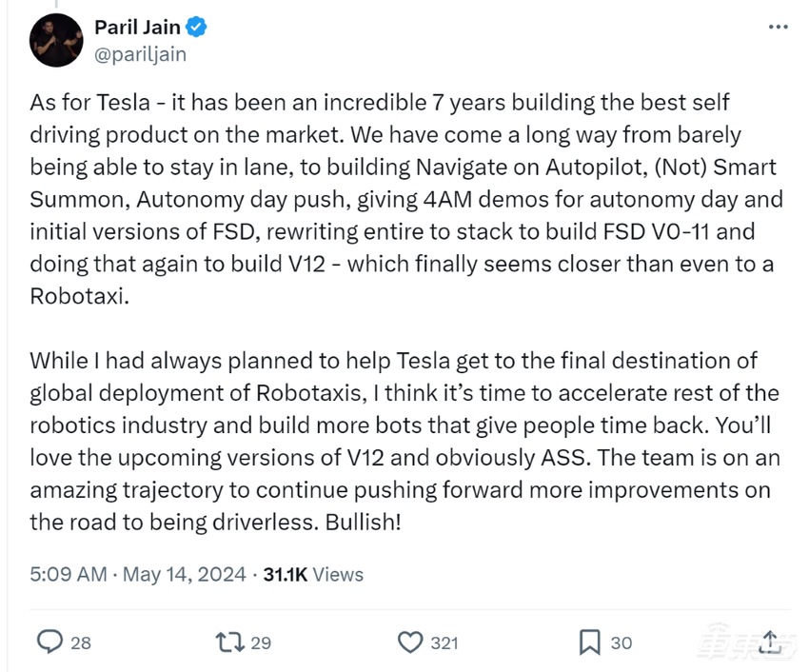Viewport: 809px width, 672px height.
Task: Open the Paril Jain display name link
Action: 139,28
